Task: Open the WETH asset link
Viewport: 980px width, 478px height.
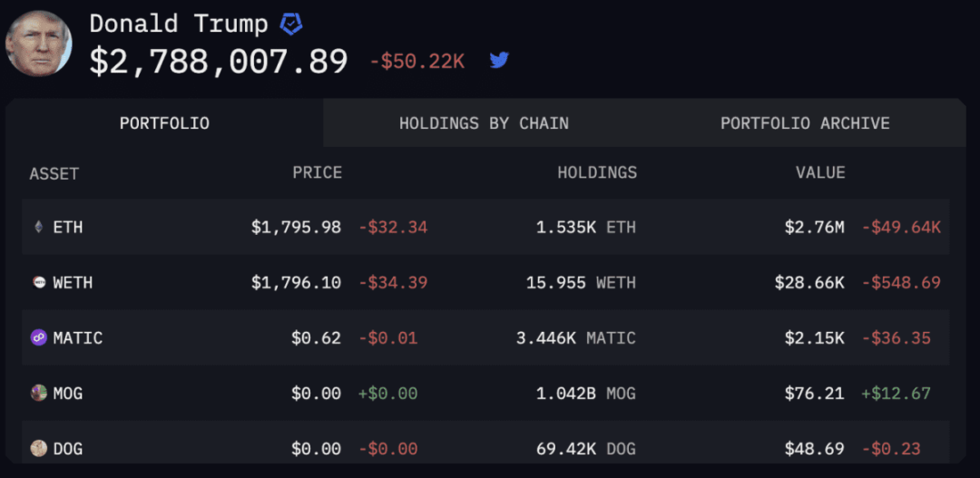Action: point(73,283)
